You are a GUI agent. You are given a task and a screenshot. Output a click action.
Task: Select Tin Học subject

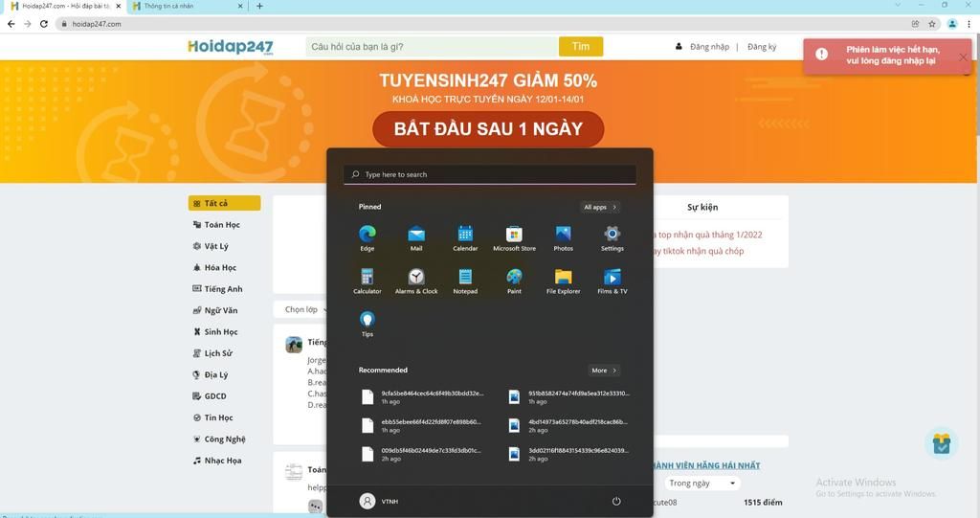pyautogui.click(x=212, y=417)
